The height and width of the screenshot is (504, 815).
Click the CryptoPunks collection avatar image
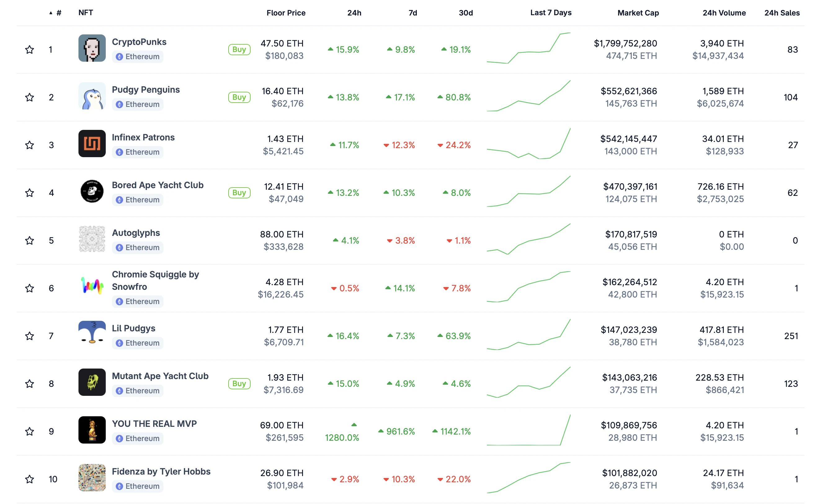pos(92,49)
